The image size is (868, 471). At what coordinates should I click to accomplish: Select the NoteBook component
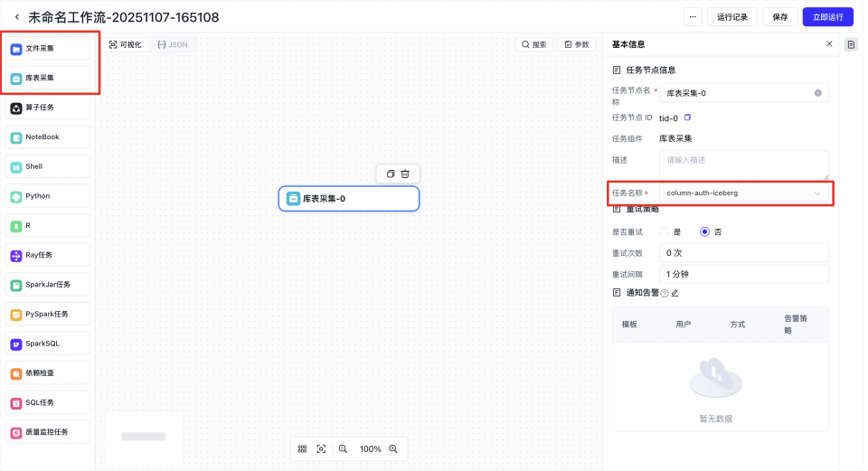[x=48, y=137]
